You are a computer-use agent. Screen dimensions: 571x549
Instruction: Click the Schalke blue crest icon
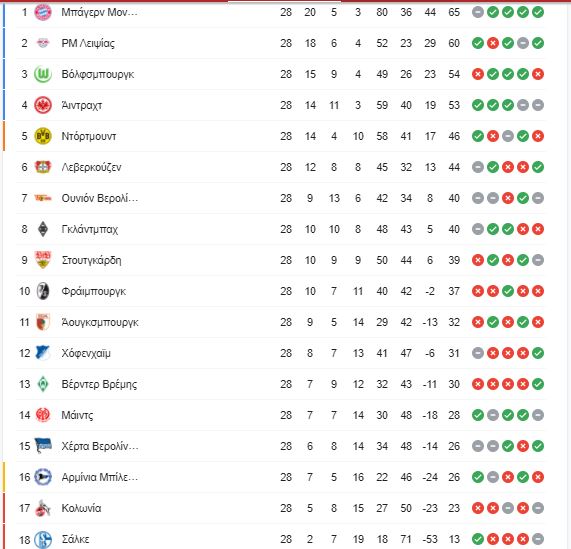click(x=43, y=539)
